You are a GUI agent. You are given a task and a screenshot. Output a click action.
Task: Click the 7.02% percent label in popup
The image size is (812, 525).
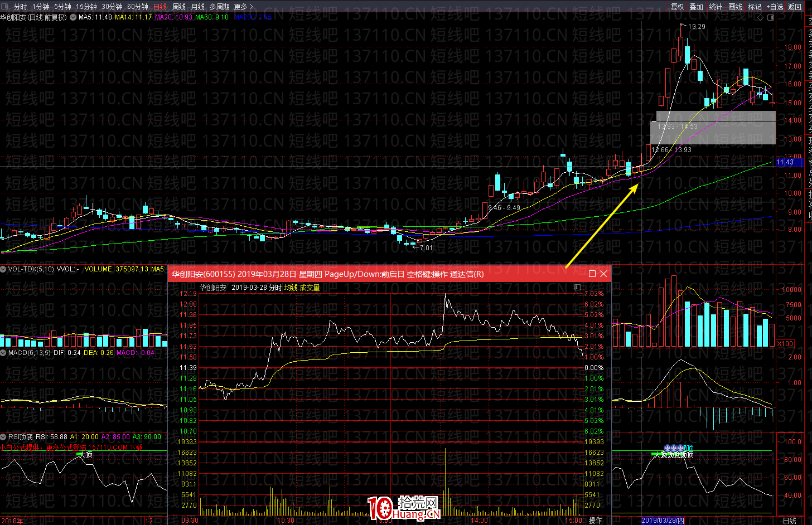pyautogui.click(x=594, y=294)
